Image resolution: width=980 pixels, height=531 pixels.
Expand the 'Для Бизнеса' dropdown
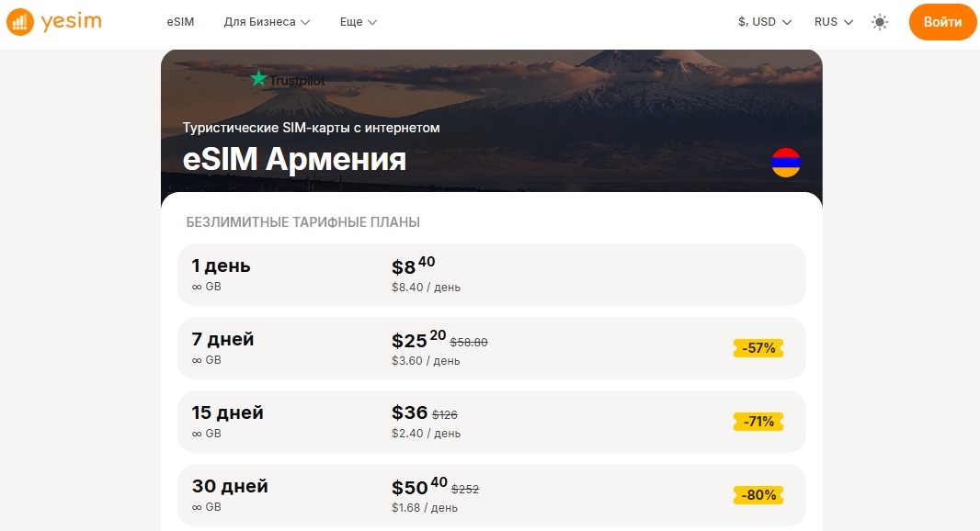267,20
